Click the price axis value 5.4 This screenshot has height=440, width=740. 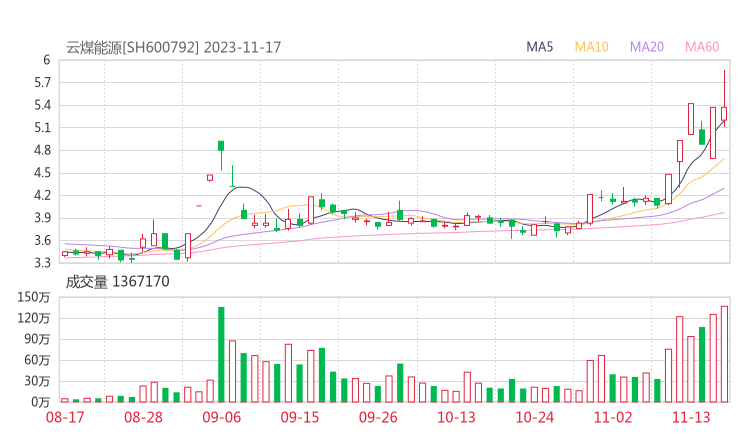(x=42, y=105)
